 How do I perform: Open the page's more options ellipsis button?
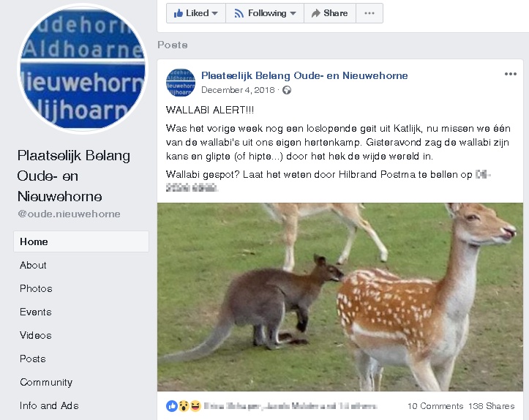369,13
